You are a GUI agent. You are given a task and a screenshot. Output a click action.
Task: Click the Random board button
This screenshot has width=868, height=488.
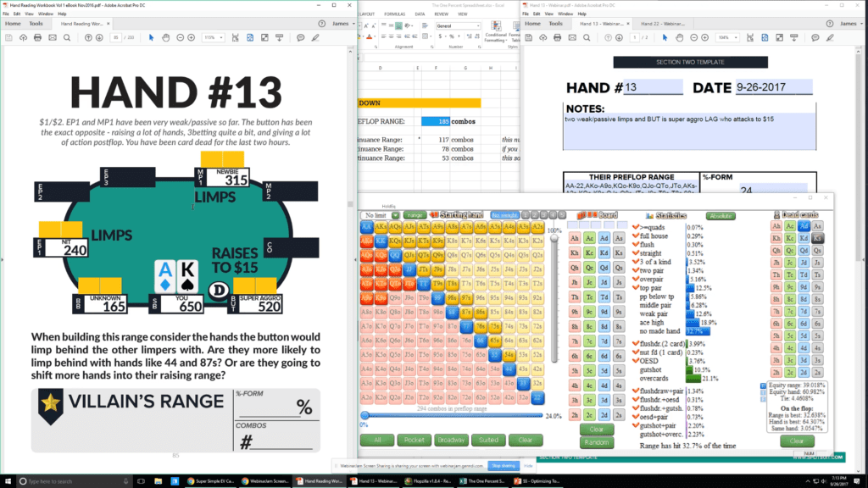[596, 442]
